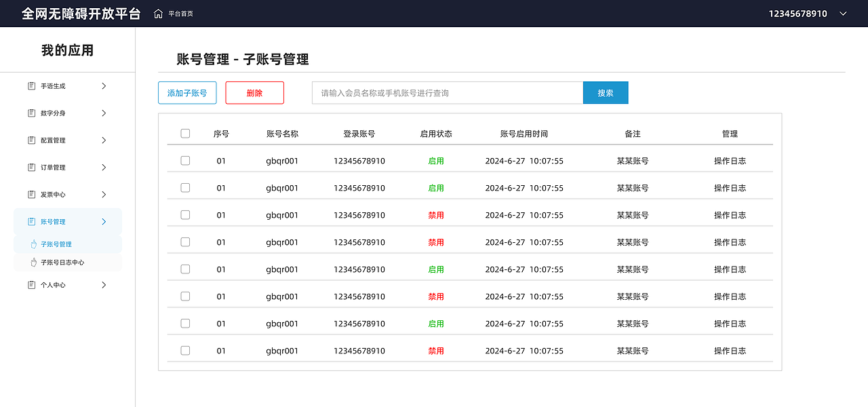Expand 个人中心 using its arrow
868x407 pixels.
(x=104, y=285)
